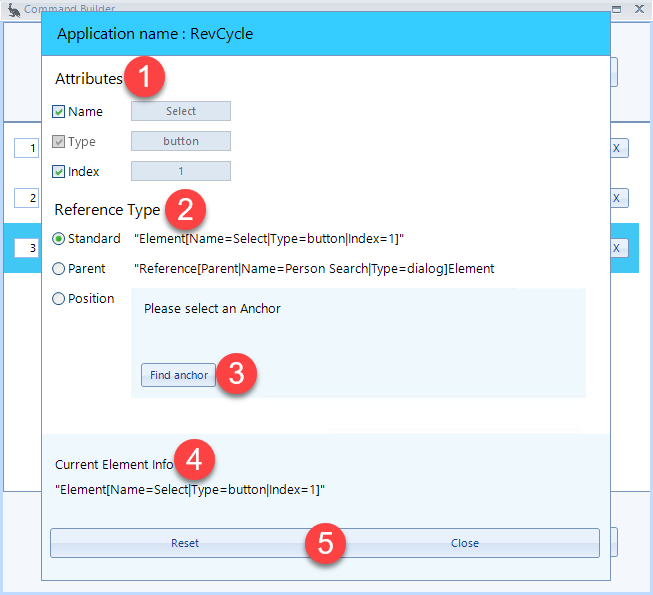Screen dimensions: 653x595
Task: Close the element dialog via Close button
Action: [x=465, y=543]
